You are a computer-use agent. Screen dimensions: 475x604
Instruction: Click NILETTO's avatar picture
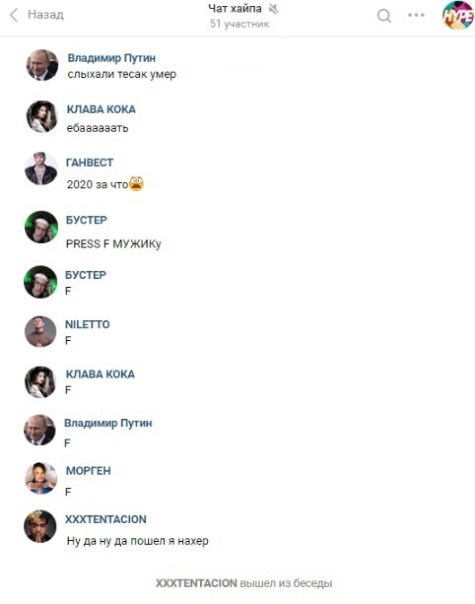(40, 331)
